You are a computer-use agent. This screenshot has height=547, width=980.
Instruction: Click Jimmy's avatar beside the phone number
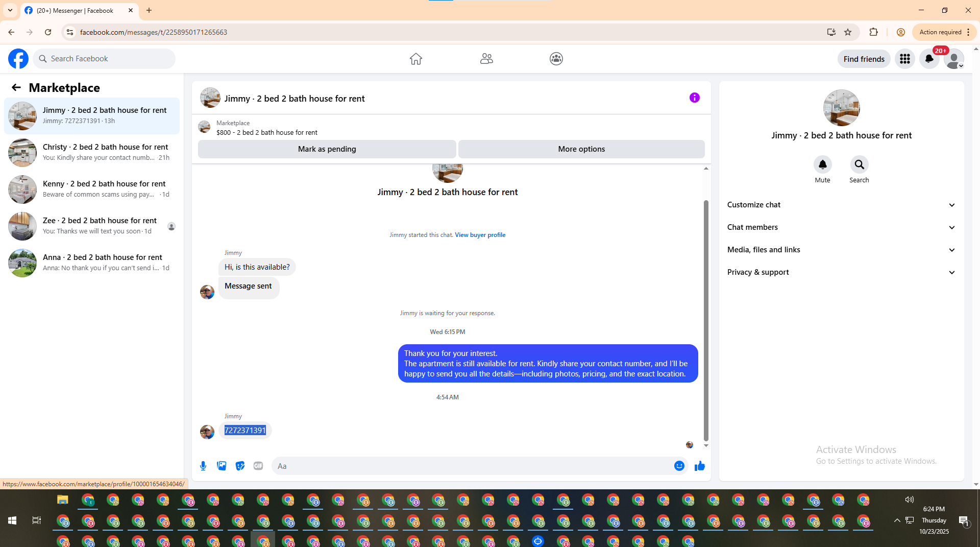coord(207,432)
